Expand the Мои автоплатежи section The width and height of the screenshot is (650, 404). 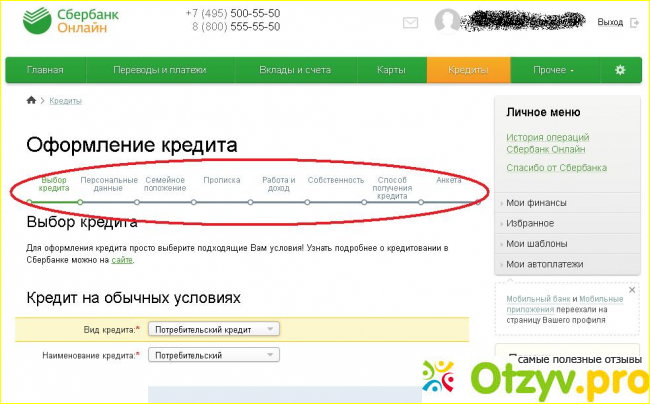click(x=544, y=264)
